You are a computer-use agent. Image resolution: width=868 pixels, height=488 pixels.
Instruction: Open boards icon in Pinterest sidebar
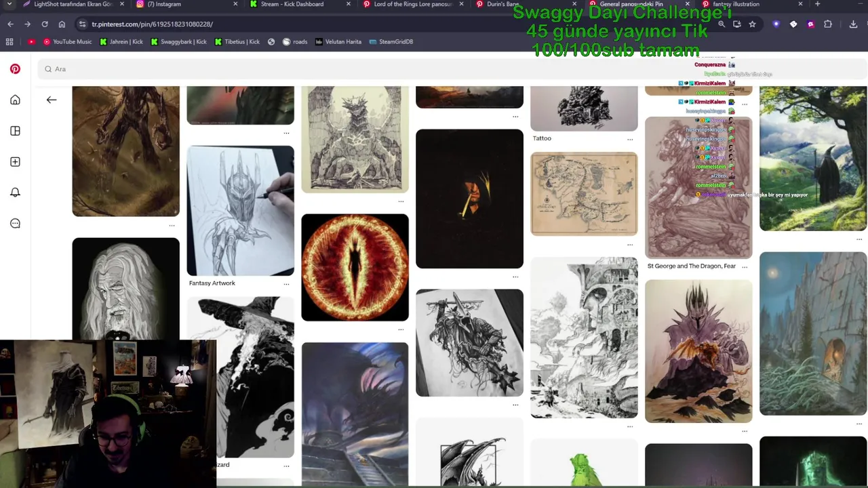point(15,131)
